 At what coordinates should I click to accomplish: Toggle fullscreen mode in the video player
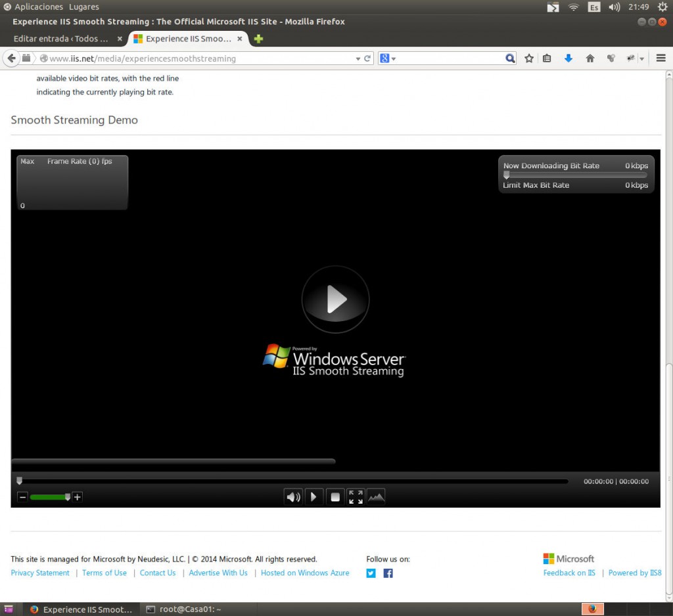356,496
